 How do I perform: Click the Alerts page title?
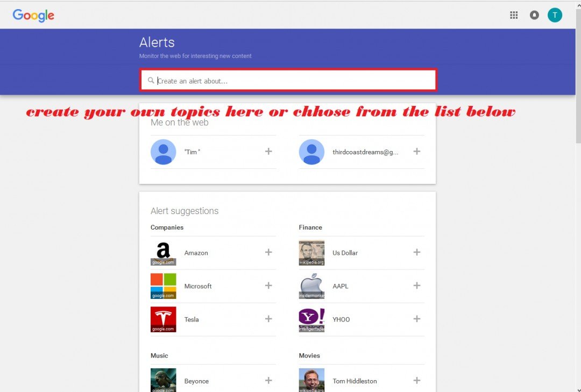click(x=157, y=42)
